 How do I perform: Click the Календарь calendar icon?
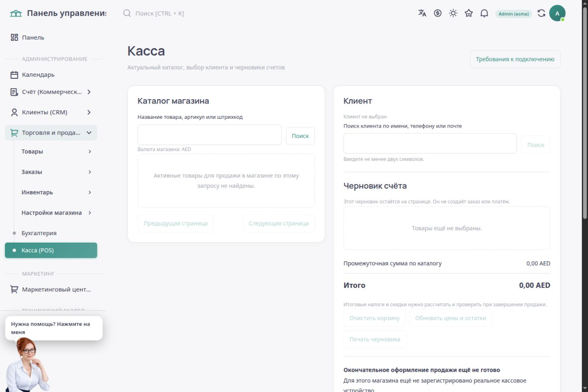tap(14, 75)
